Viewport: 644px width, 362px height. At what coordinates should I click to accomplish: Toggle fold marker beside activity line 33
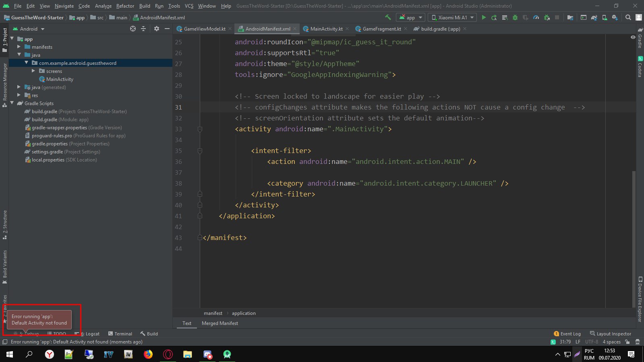200,129
